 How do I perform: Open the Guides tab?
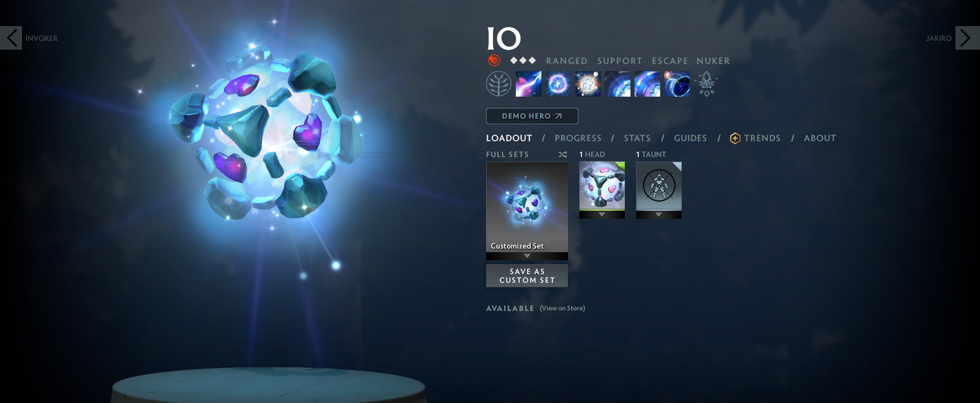690,138
